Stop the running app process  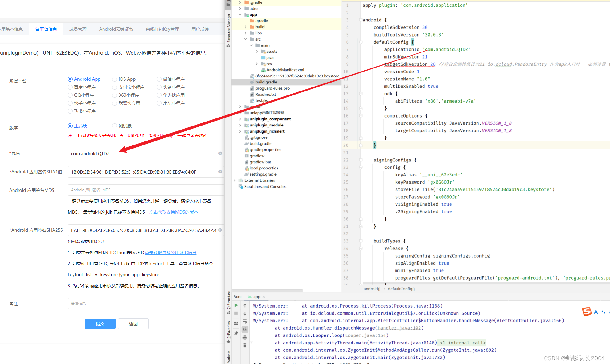pos(236,313)
